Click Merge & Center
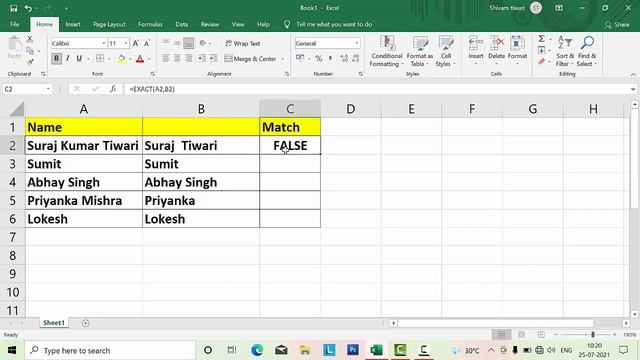The height and width of the screenshot is (360, 640). tap(250, 59)
